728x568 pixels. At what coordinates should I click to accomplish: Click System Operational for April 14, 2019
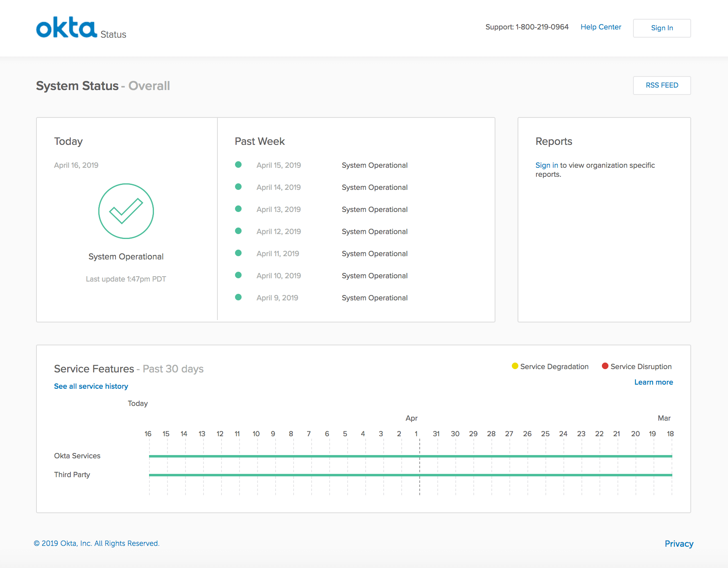[x=375, y=187]
